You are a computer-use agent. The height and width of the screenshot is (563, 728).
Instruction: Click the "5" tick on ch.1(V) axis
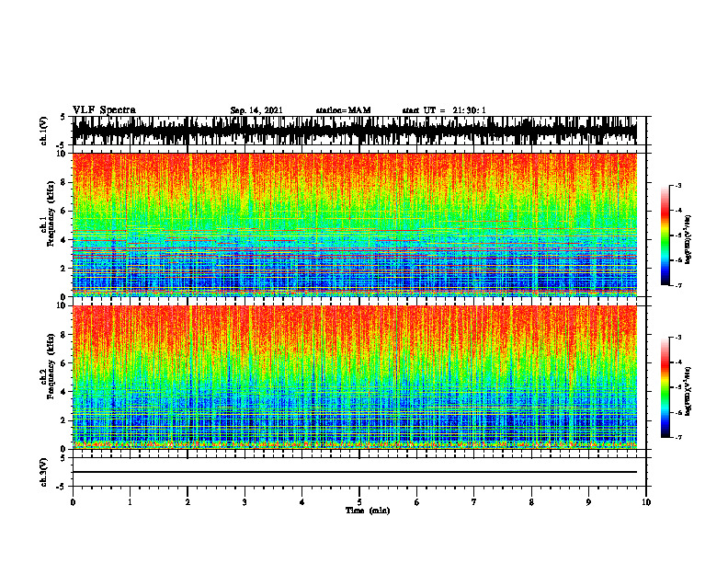point(64,117)
